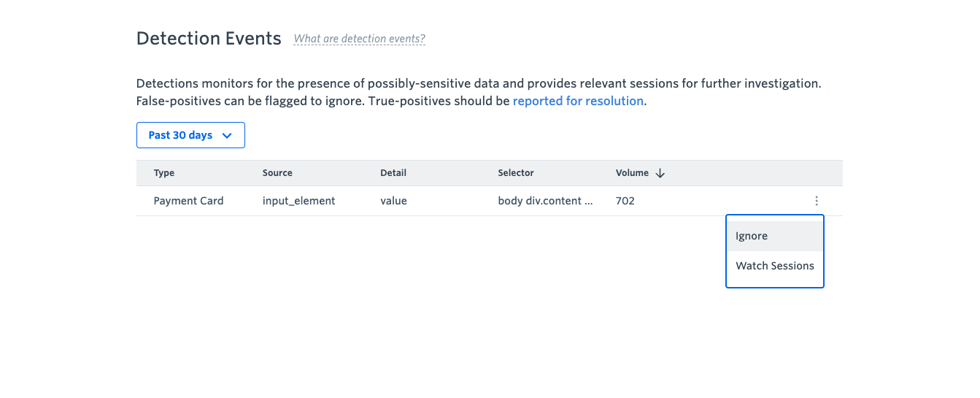
Task: Click the Volume sort arrow icon
Action: pos(660,173)
